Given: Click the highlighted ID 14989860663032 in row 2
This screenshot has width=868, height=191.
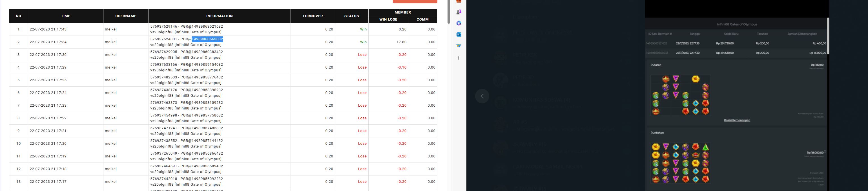Looking at the screenshot, I should (207, 39).
